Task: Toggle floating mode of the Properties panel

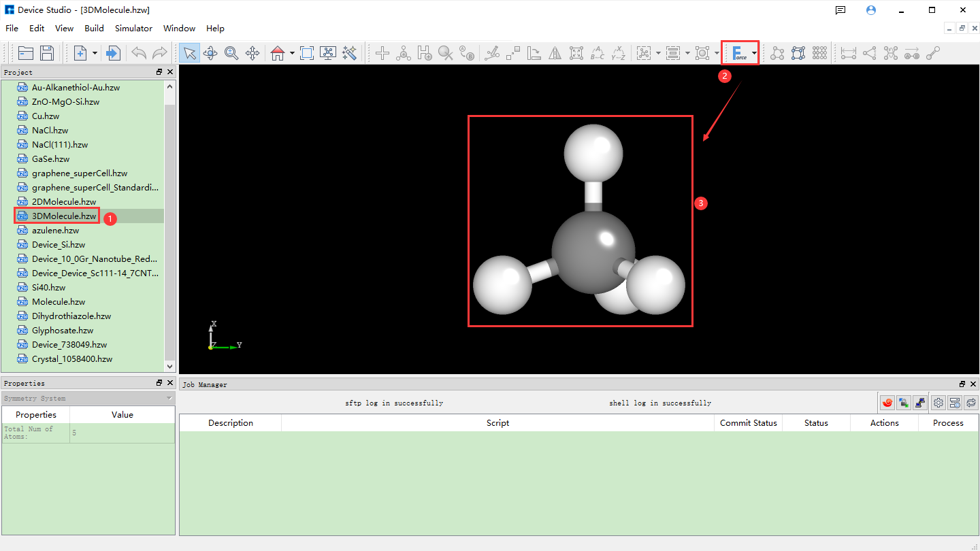Action: pos(160,382)
